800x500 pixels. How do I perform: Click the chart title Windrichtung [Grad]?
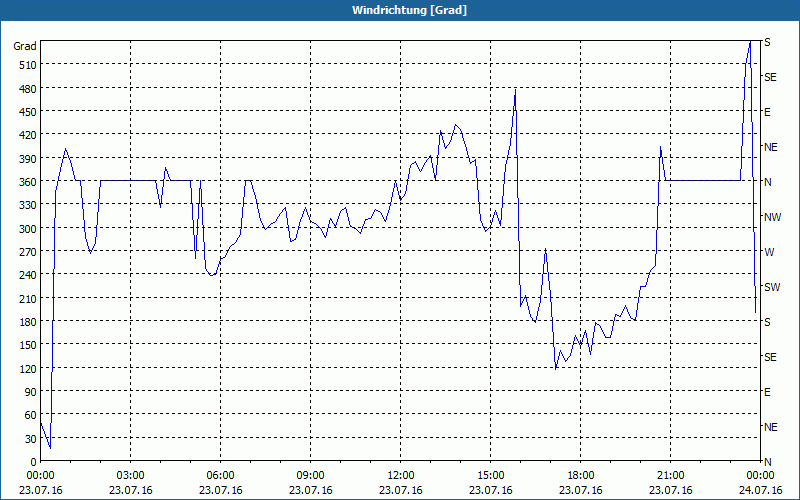pos(409,10)
